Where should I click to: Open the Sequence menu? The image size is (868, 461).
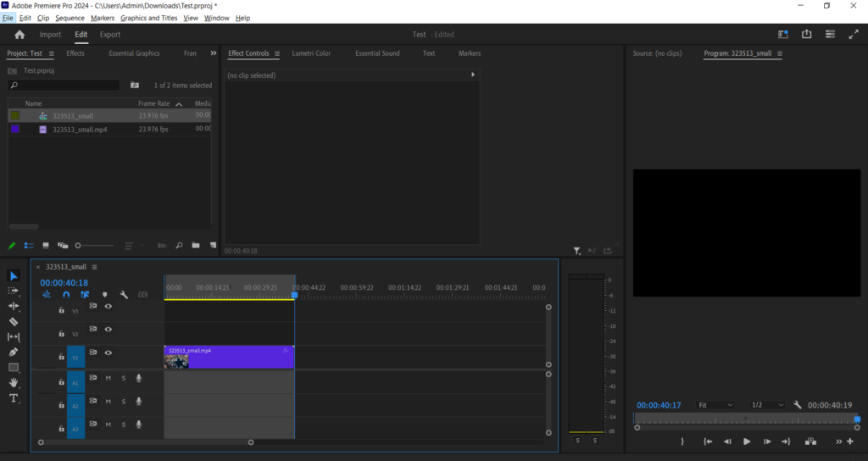coord(70,18)
